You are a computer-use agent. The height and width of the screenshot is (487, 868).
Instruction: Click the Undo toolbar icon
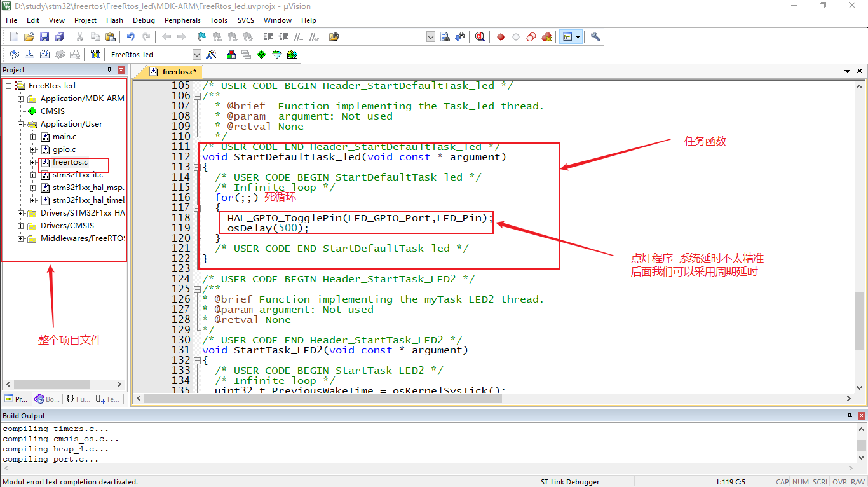point(130,37)
